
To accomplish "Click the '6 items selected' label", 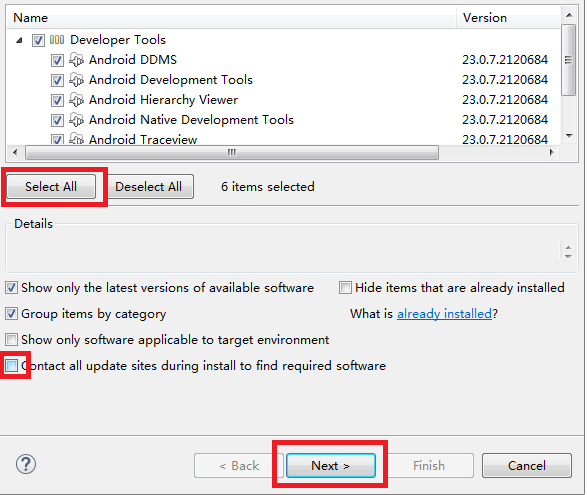I will 268,186.
